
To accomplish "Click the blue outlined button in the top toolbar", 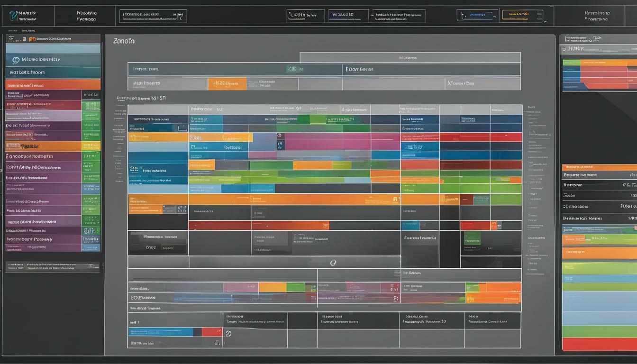I will 477,15.
